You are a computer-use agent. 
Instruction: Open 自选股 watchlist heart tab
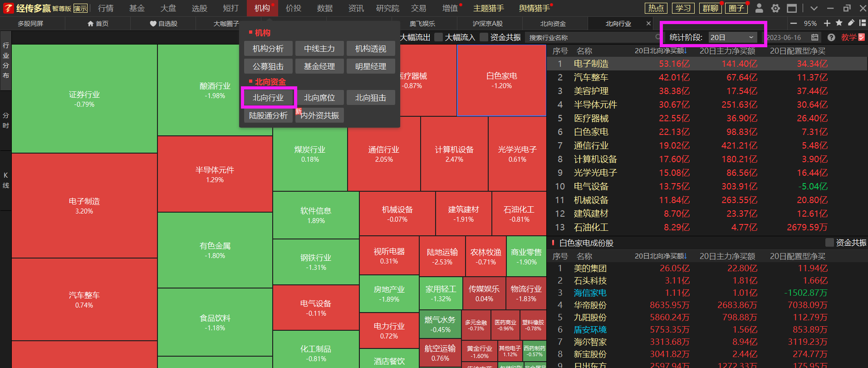point(163,24)
